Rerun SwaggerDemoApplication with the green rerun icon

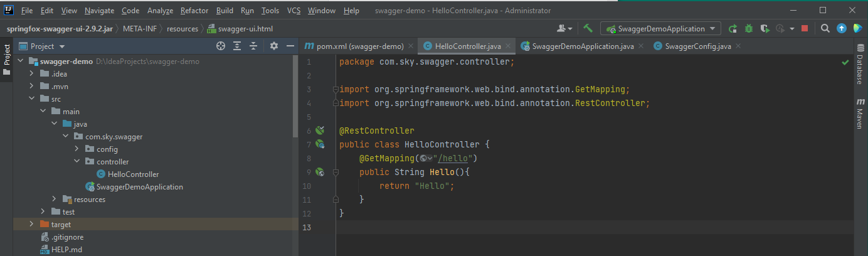[x=733, y=28]
